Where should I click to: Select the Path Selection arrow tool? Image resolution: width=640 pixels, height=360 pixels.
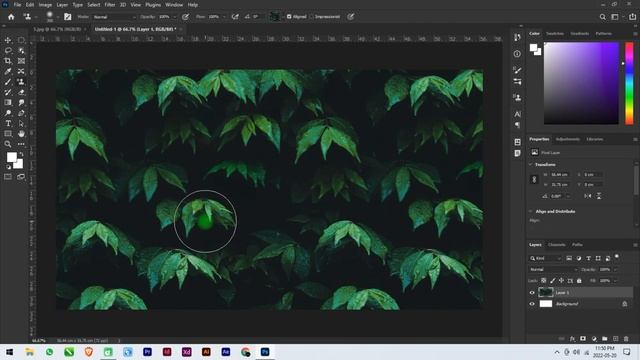point(21,123)
